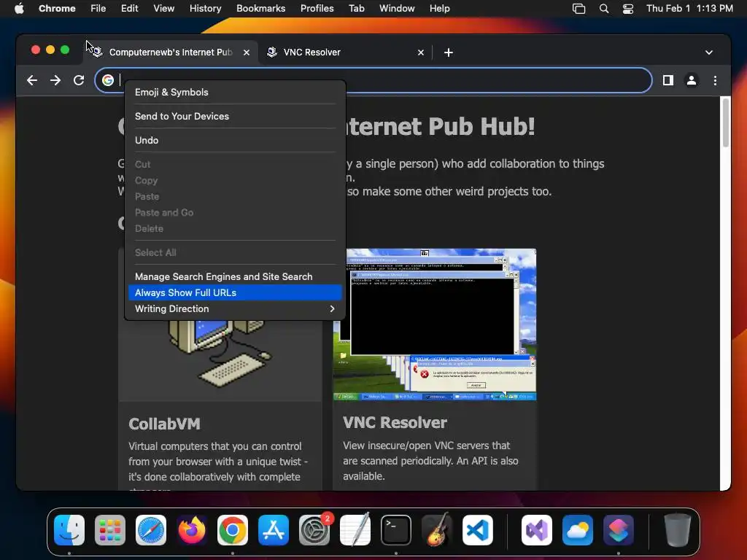Viewport: 747px width, 560px height.
Task: Open the History menu
Action: [x=205, y=9]
